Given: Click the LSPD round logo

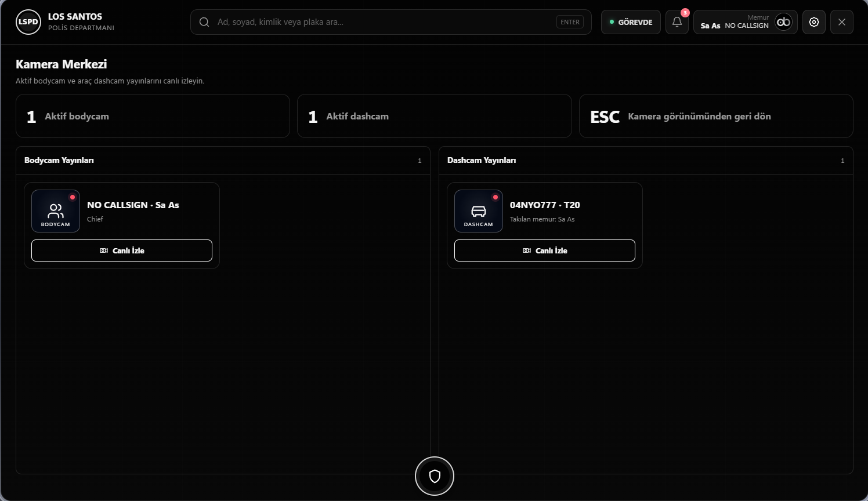Looking at the screenshot, I should [x=28, y=22].
